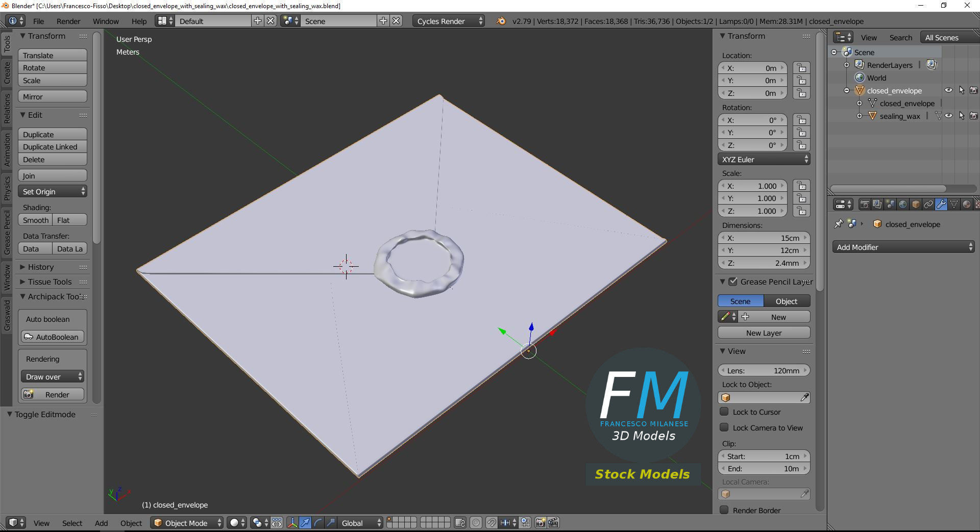Click the 3D manipulator toggle in viewport header

pos(292,523)
